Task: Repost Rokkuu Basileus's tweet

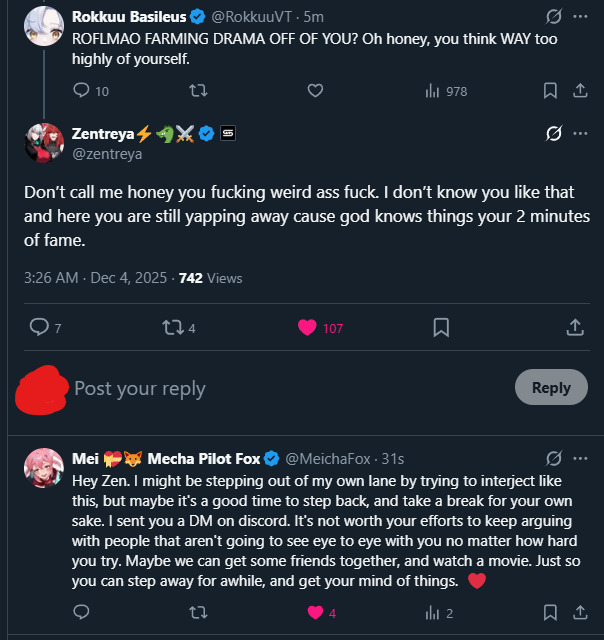Action: (198, 91)
